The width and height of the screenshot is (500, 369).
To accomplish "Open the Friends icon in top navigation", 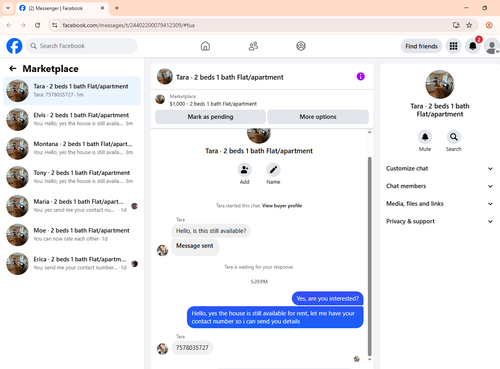I will (x=253, y=46).
